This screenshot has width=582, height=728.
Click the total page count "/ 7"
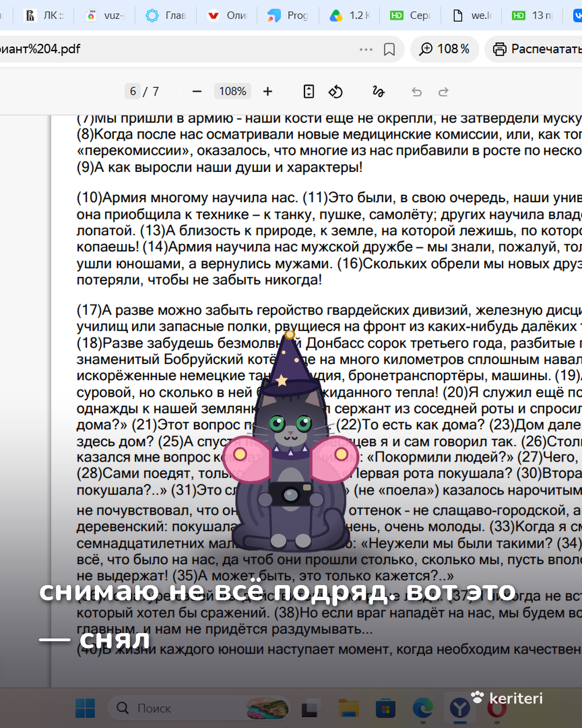click(151, 92)
